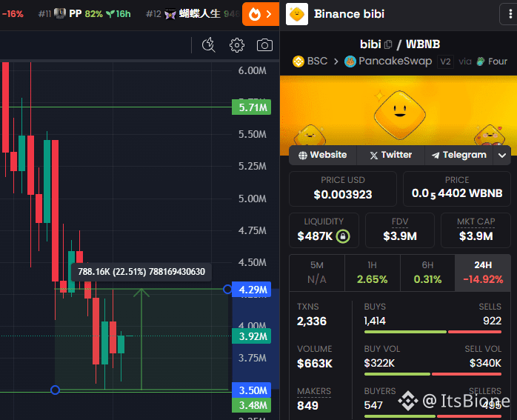The width and height of the screenshot is (517, 420).
Task: Click the SELLS count 922
Action: point(492,321)
